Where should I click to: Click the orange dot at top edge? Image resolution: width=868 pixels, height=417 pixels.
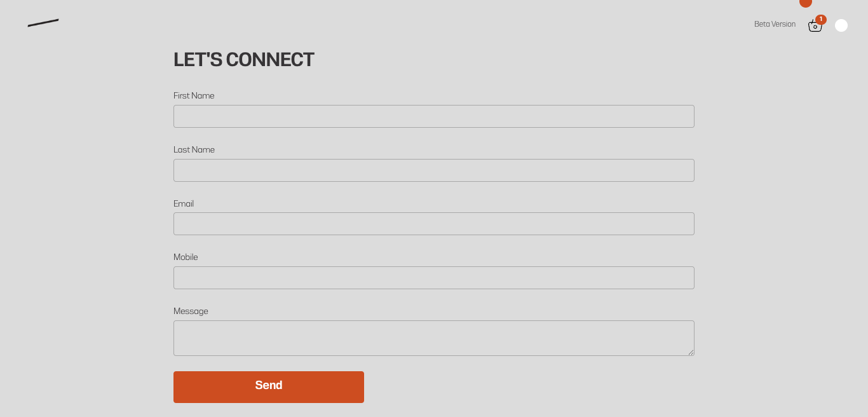[x=806, y=3]
